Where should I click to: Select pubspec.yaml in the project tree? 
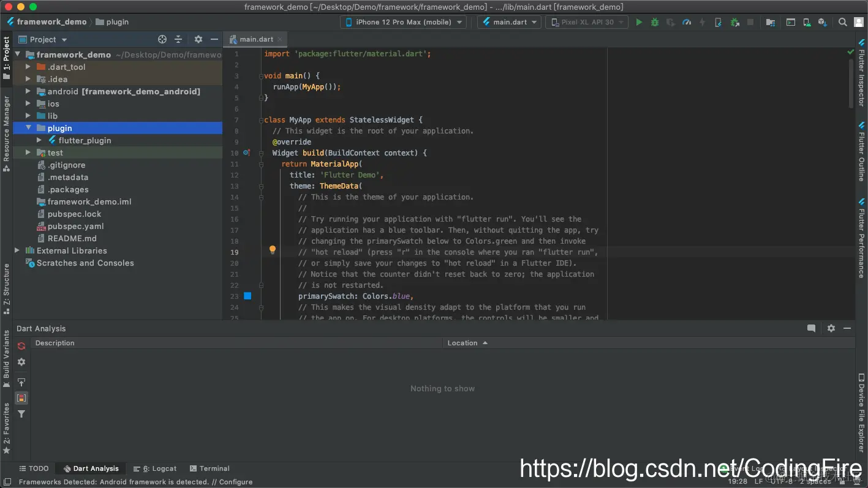[76, 226]
